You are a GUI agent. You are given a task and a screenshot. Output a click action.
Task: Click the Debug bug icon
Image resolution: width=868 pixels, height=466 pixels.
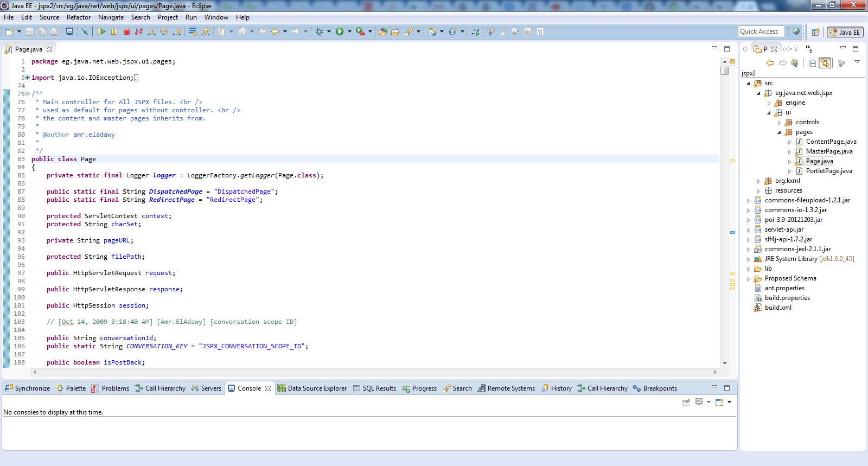click(x=320, y=31)
